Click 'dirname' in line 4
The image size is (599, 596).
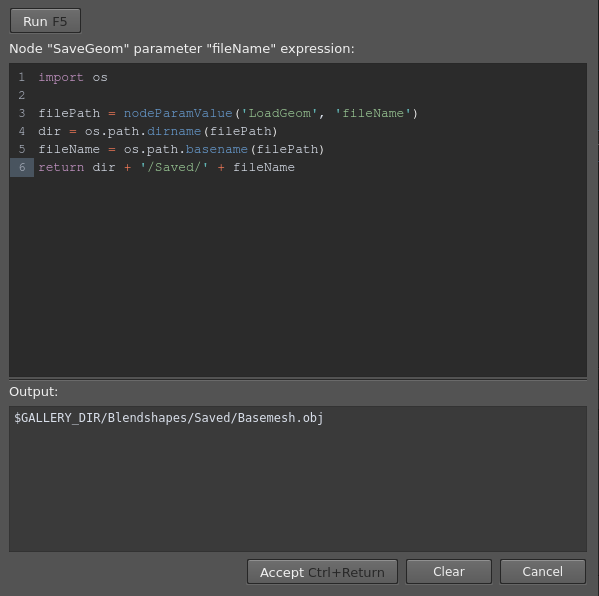[174, 131]
